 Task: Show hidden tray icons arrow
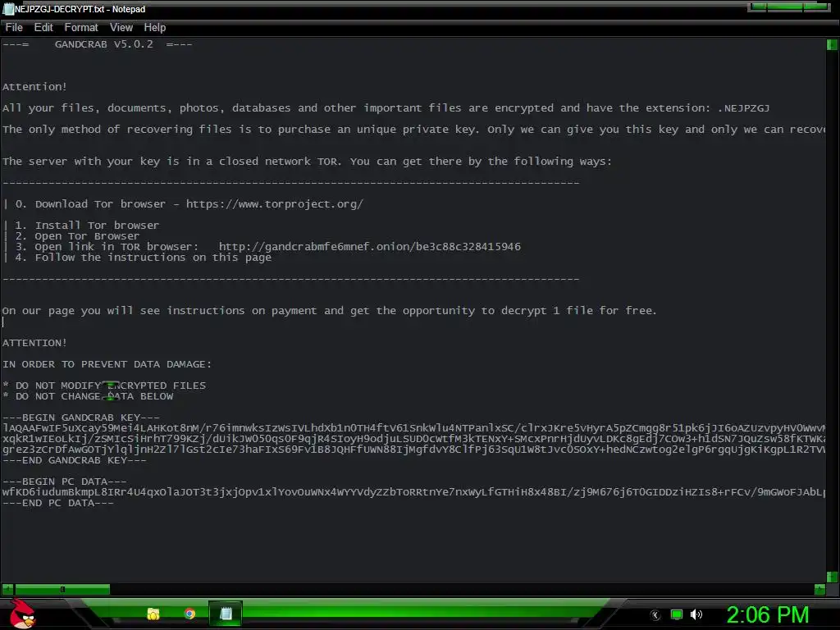click(x=655, y=615)
